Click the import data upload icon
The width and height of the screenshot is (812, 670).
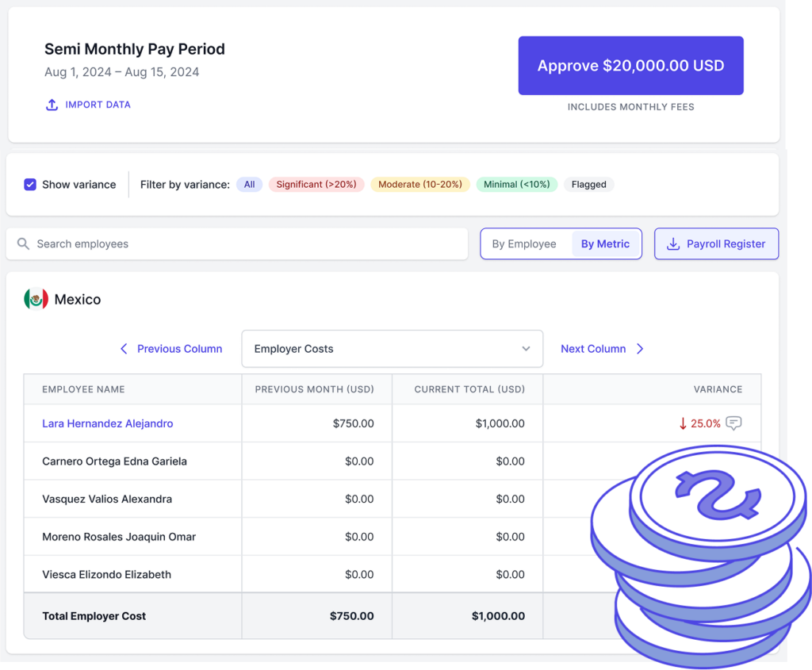tap(52, 105)
